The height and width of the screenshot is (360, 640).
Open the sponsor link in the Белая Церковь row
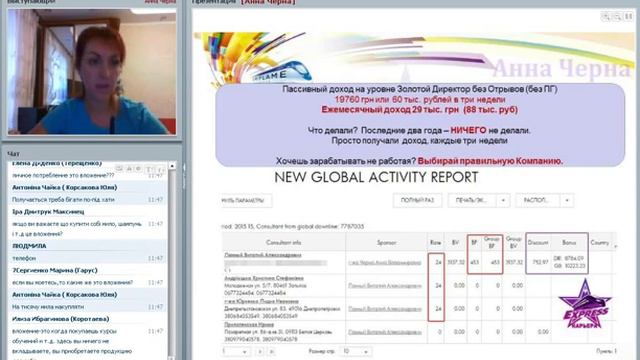click(x=384, y=332)
